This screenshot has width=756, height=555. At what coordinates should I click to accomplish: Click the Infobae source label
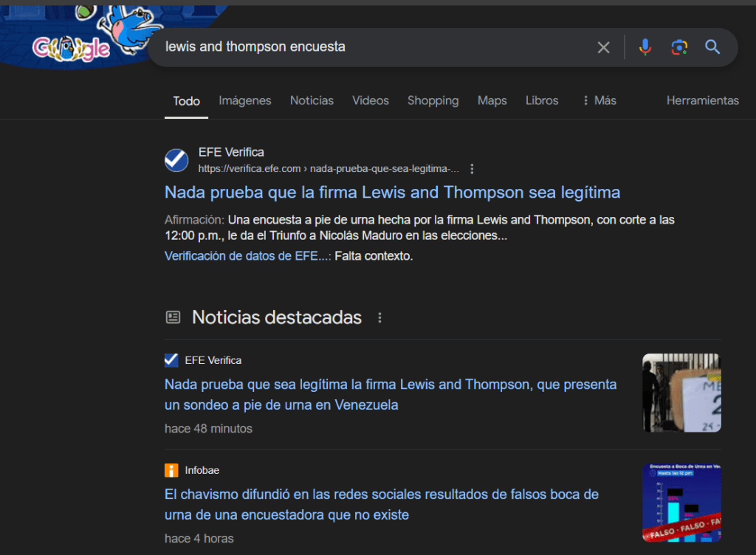[x=202, y=470]
